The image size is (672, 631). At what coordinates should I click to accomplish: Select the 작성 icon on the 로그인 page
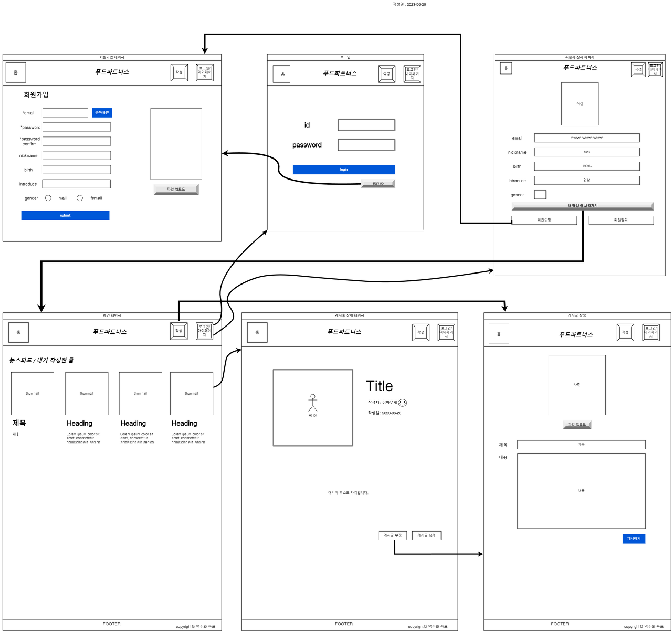pyautogui.click(x=387, y=73)
